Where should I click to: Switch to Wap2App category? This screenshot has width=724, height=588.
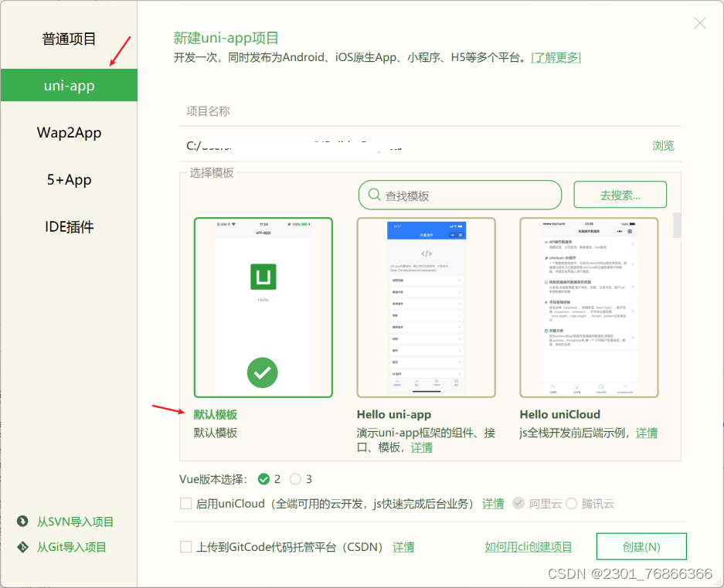click(69, 132)
